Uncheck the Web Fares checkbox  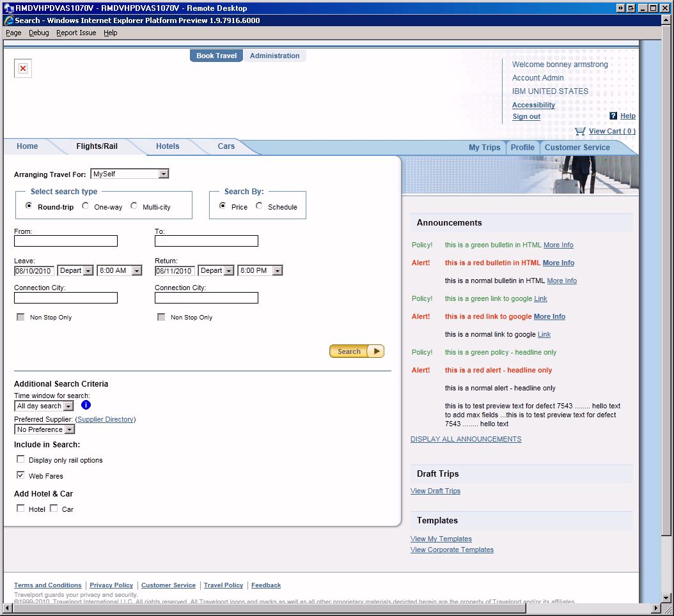tap(20, 475)
